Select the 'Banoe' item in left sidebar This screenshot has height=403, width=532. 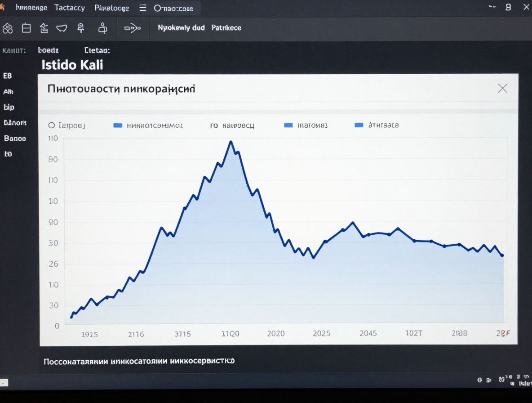tap(15, 139)
